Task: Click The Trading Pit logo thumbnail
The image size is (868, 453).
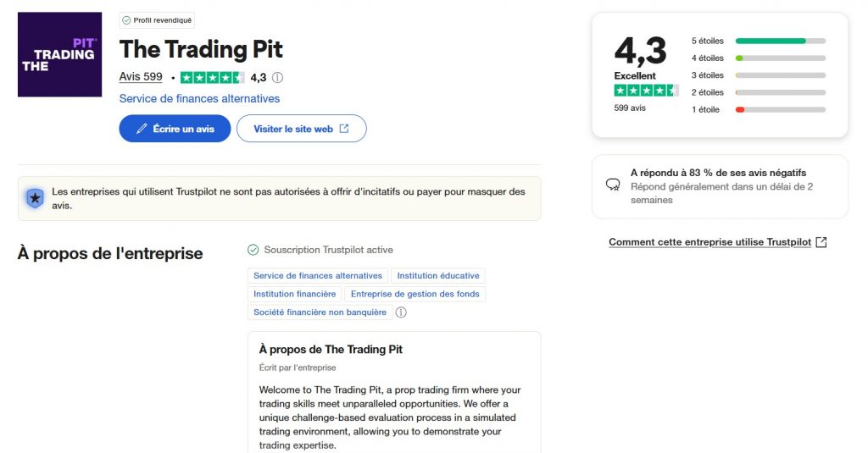Action: pyautogui.click(x=60, y=55)
